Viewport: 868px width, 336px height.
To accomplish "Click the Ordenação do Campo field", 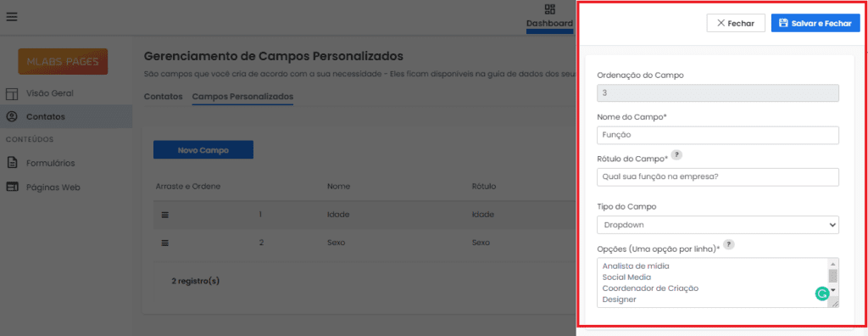I will pyautogui.click(x=718, y=93).
